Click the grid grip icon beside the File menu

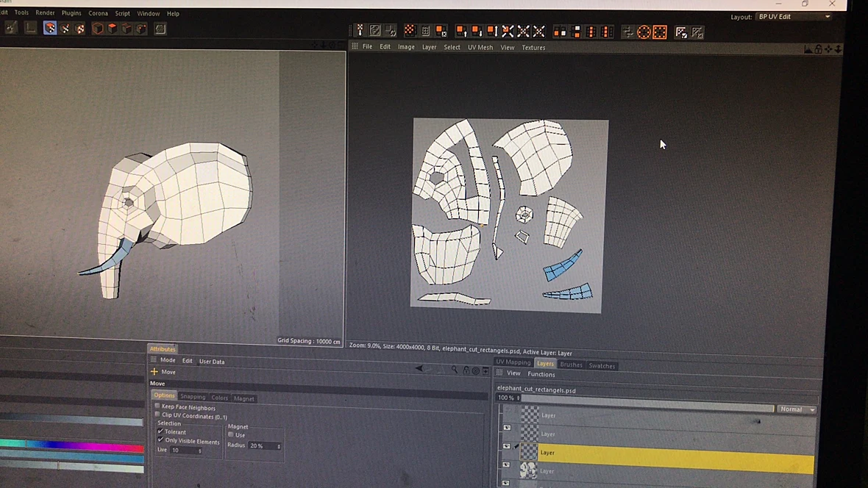(x=355, y=46)
